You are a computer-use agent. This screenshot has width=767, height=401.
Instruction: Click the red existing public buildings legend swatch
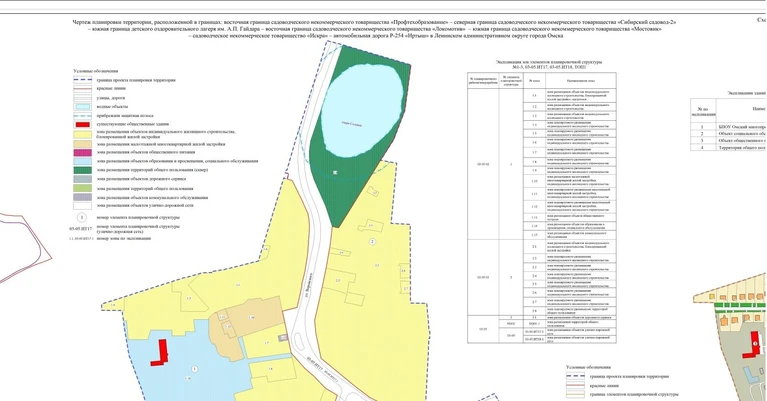[x=83, y=122]
